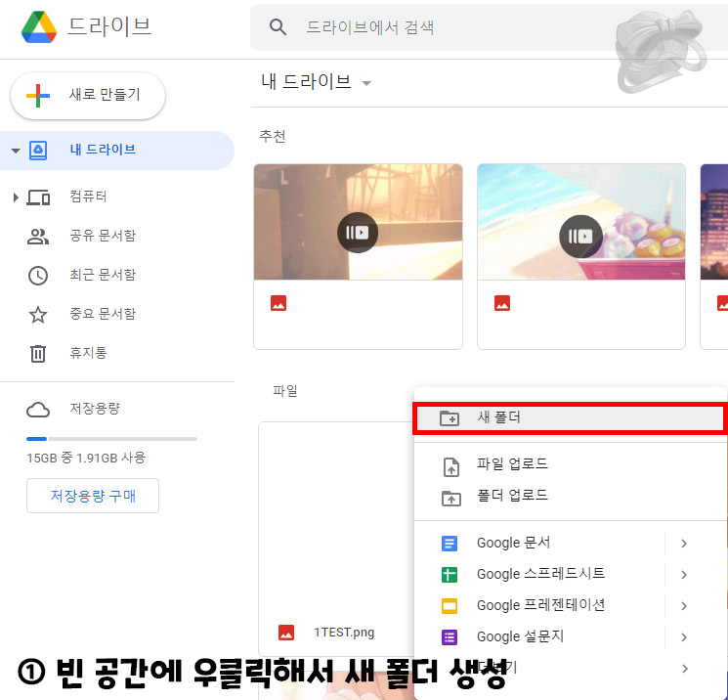Click the storage usage progress bar
Image resolution: width=728 pixels, height=700 pixels.
[x=112, y=439]
